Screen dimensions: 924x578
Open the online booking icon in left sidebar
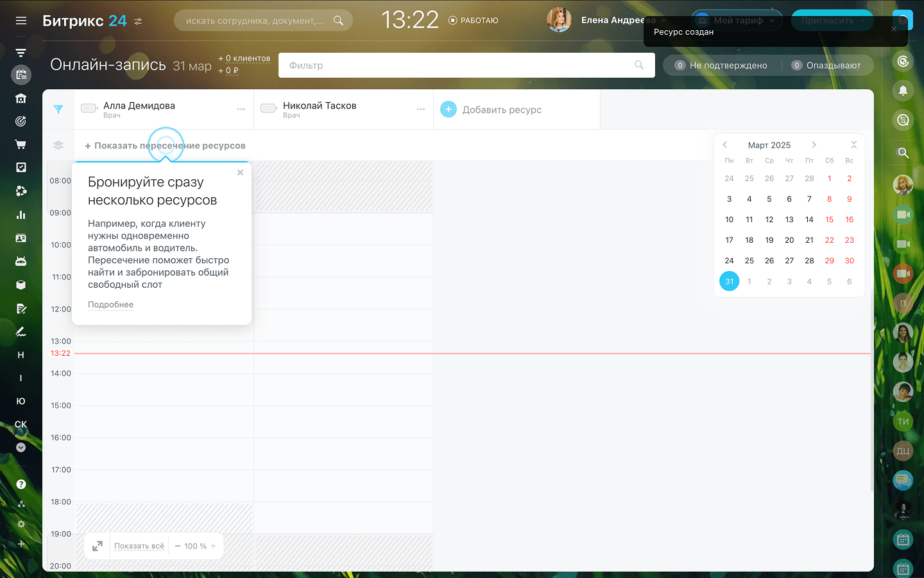(x=21, y=75)
